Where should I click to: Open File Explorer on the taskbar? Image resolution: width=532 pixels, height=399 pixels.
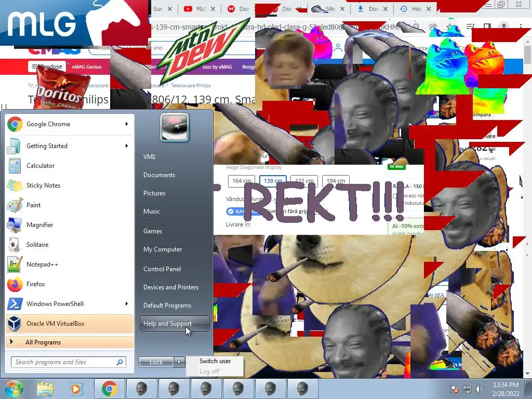[45, 389]
